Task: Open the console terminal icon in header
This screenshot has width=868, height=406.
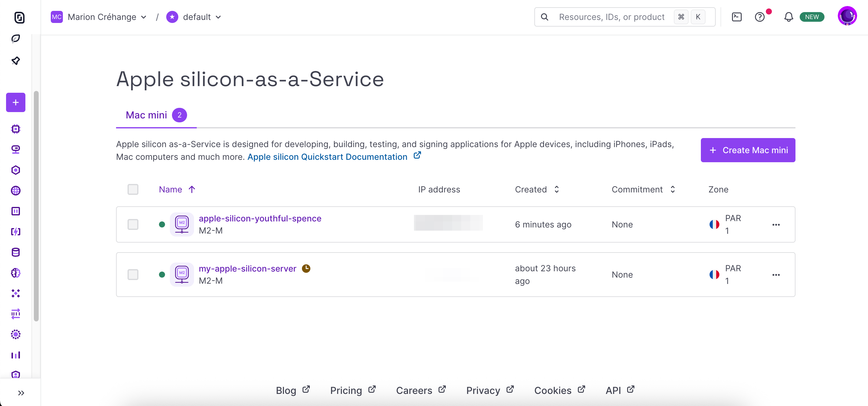Action: tap(737, 17)
